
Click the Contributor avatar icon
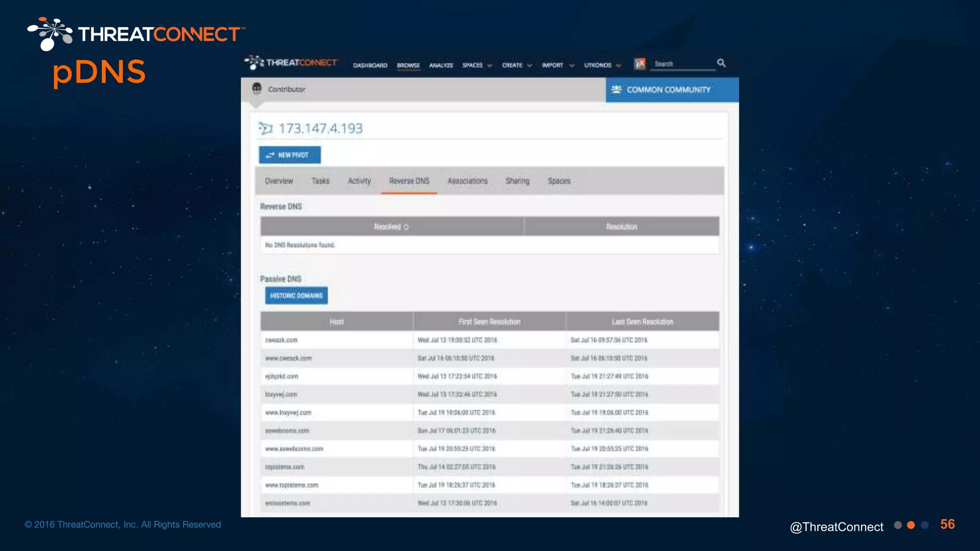click(x=257, y=88)
